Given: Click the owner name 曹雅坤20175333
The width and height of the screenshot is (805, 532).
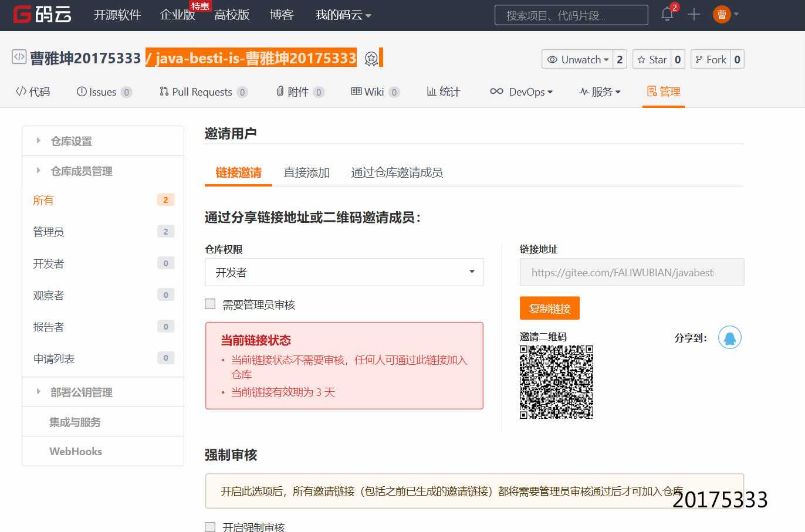Looking at the screenshot, I should point(85,58).
